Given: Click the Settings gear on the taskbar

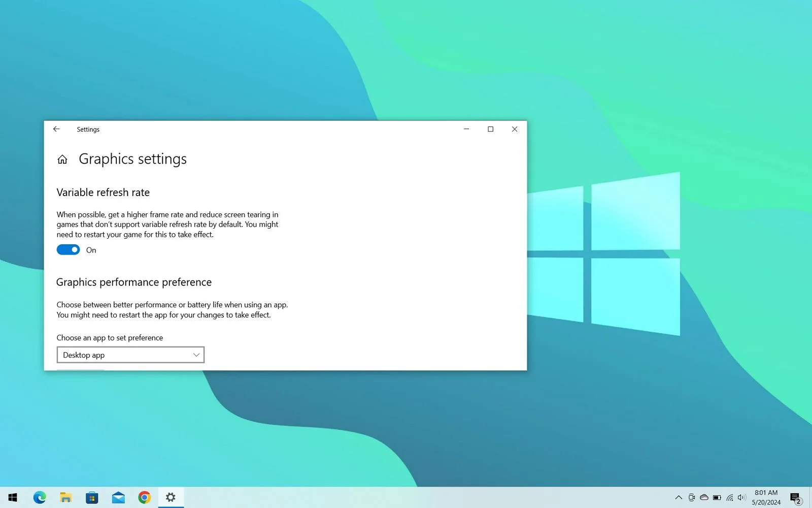Looking at the screenshot, I should pos(171,497).
